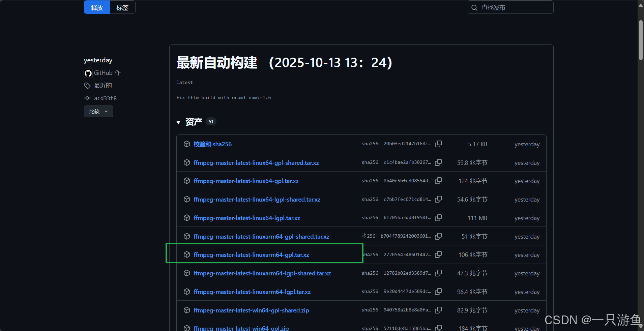Switch to the 释放 tab
This screenshot has width=644, height=331.
[97, 7]
